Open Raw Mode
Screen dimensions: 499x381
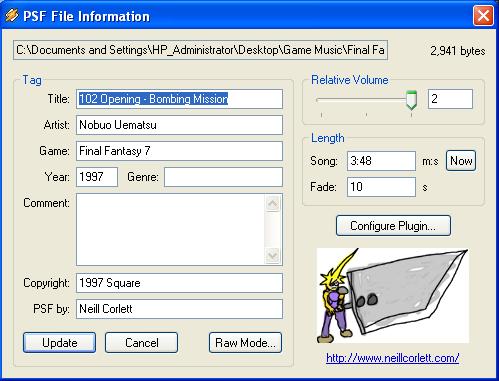click(245, 342)
